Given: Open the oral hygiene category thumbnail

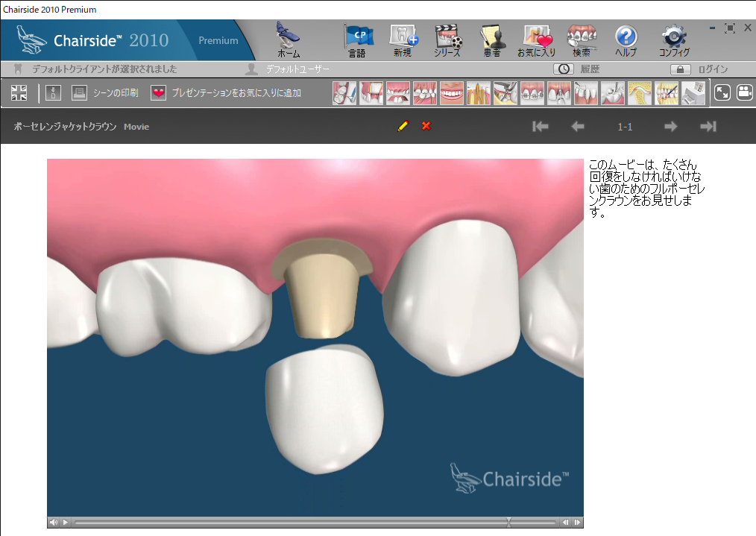Looking at the screenshot, I should point(667,93).
